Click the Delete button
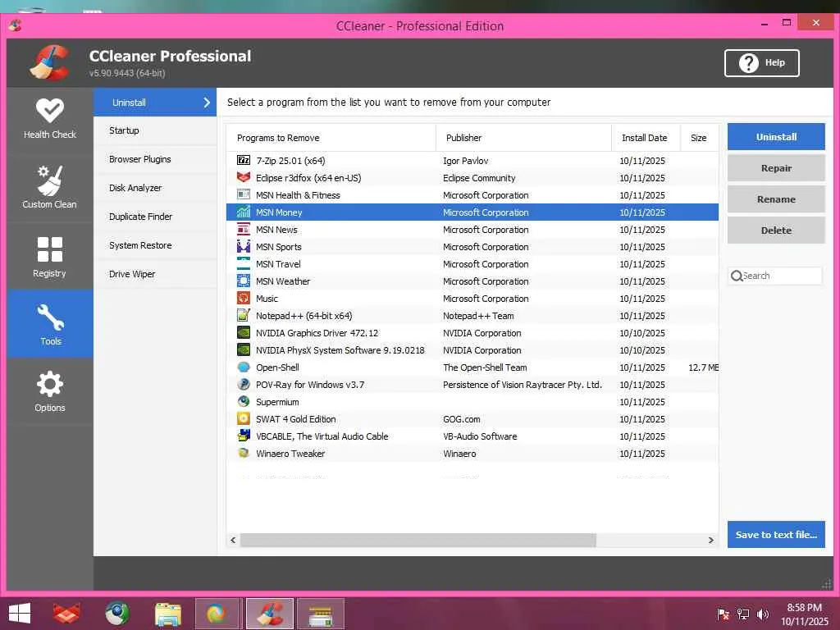Screen dimensions: 840x630 tap(776, 230)
